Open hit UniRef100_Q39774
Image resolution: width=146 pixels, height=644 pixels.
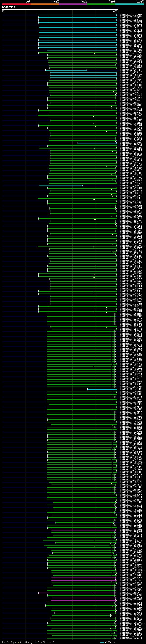pos(131,22)
